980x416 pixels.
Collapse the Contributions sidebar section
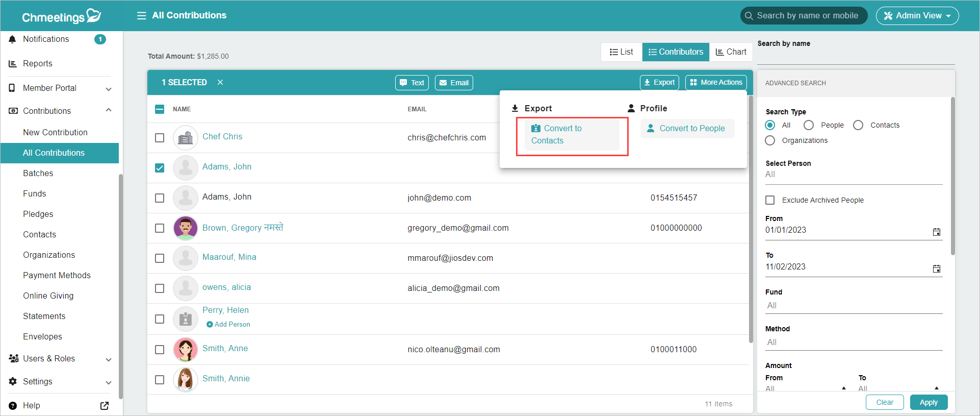click(108, 111)
